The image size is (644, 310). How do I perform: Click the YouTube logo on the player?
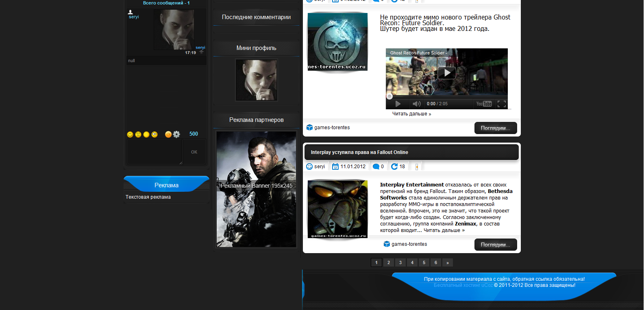pos(484,104)
